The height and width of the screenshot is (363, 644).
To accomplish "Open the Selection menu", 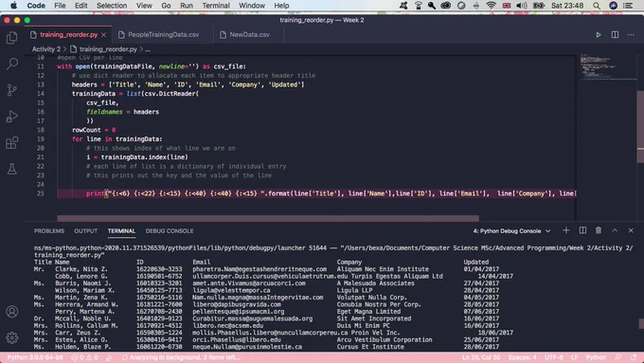I will (112, 6).
